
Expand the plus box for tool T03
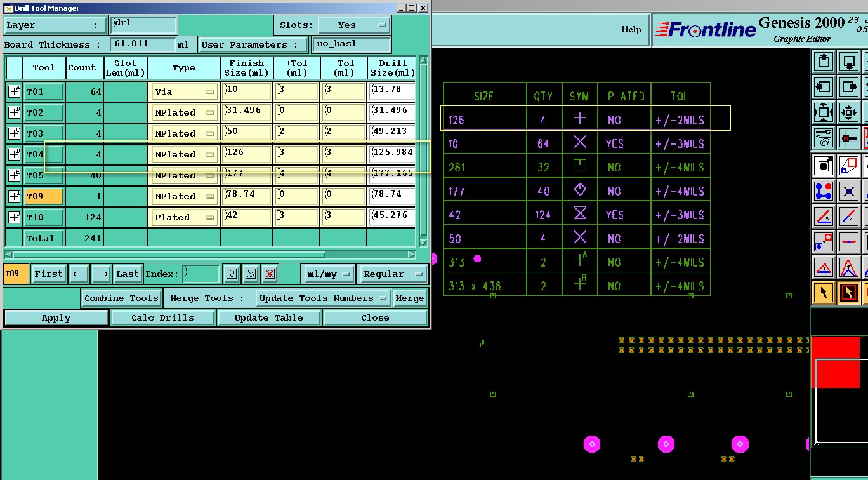tap(14, 133)
